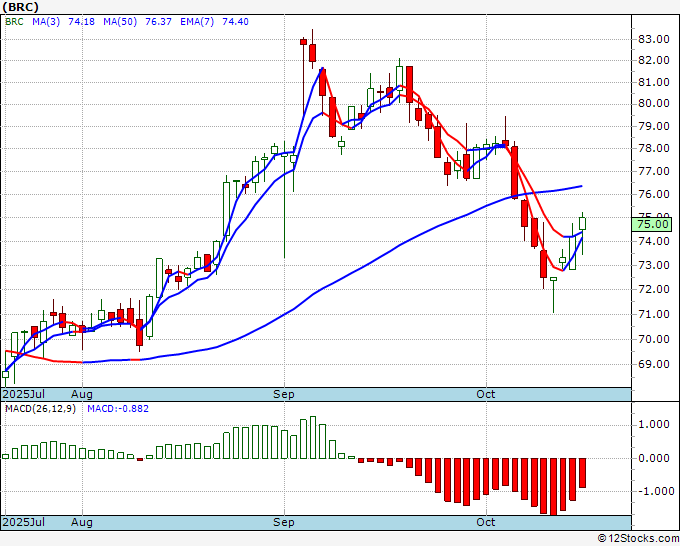The width and height of the screenshot is (680, 546).
Task: Click the EMA(7) legend label
Action: pyautogui.click(x=197, y=22)
